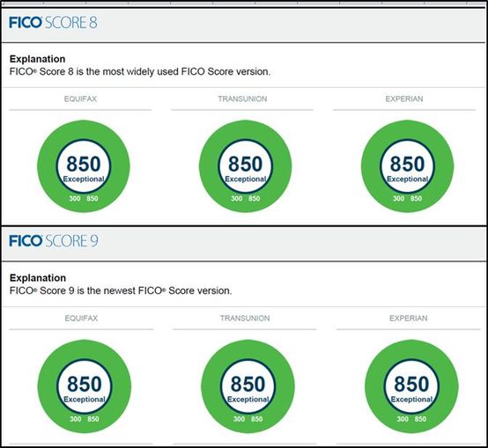Choose the TRANSUNION heading under FICO Score 9

245,319
